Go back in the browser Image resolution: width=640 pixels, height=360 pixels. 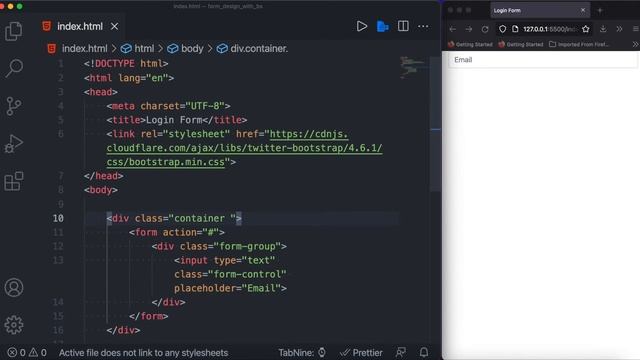pyautogui.click(x=453, y=29)
